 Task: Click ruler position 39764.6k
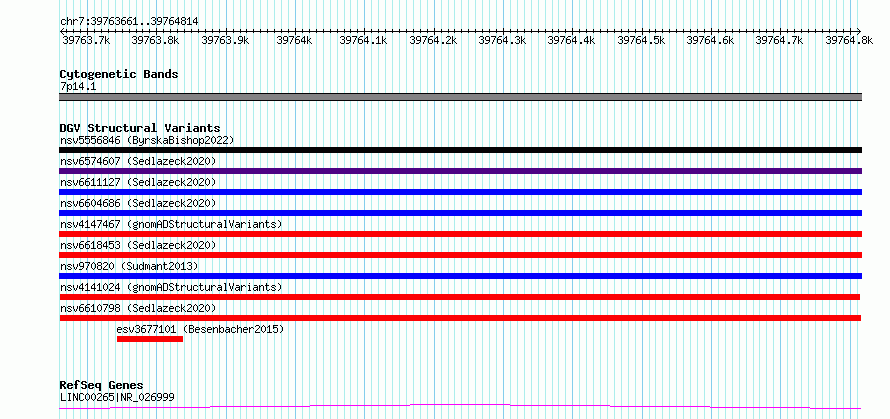[711, 40]
